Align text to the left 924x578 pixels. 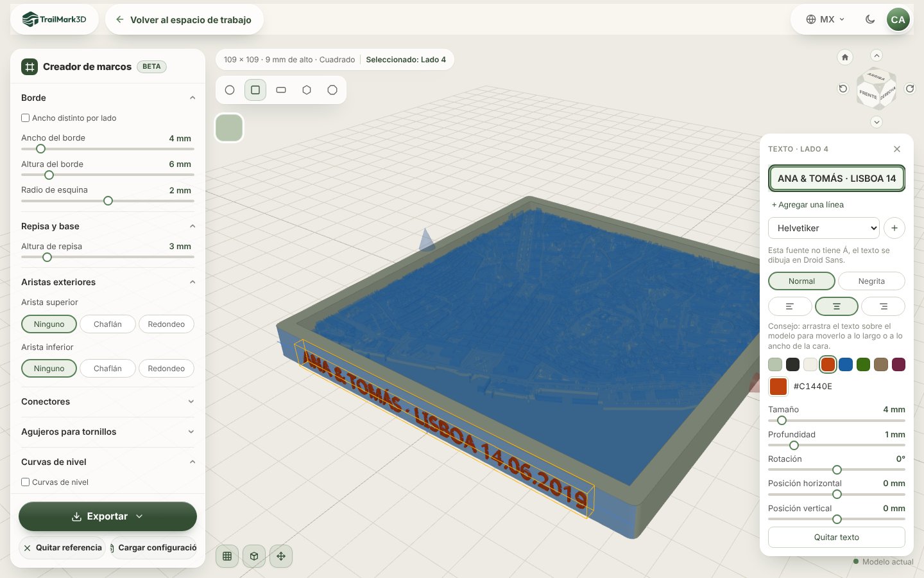point(790,306)
